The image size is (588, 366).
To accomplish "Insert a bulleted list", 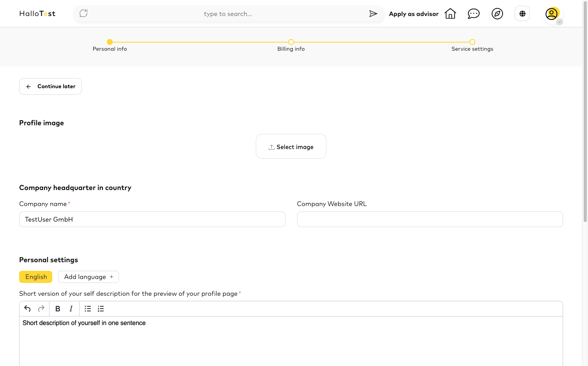I will (88, 309).
